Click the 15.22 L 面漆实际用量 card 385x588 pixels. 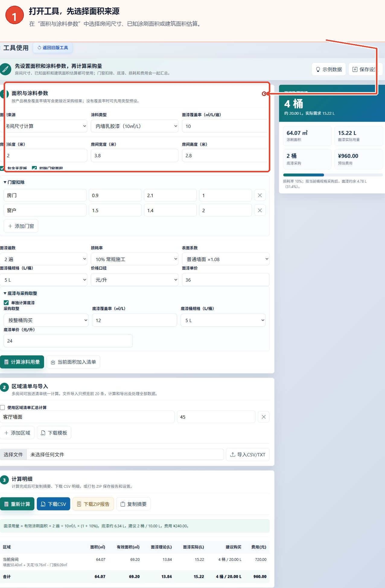[x=359, y=136]
